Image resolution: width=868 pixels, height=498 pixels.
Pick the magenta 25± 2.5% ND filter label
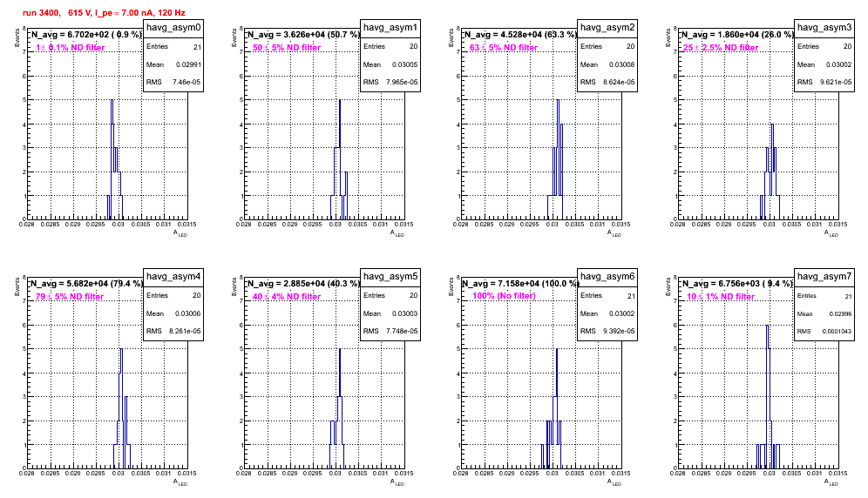pos(721,48)
